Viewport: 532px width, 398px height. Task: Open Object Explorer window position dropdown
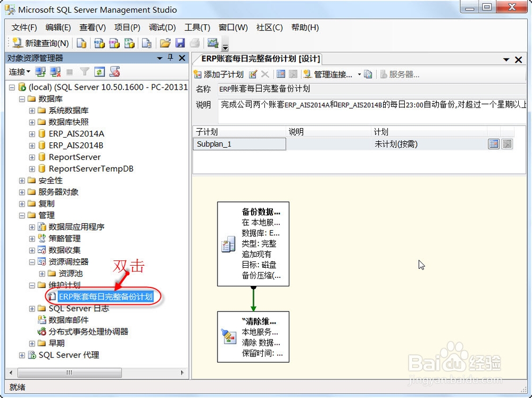pos(160,58)
